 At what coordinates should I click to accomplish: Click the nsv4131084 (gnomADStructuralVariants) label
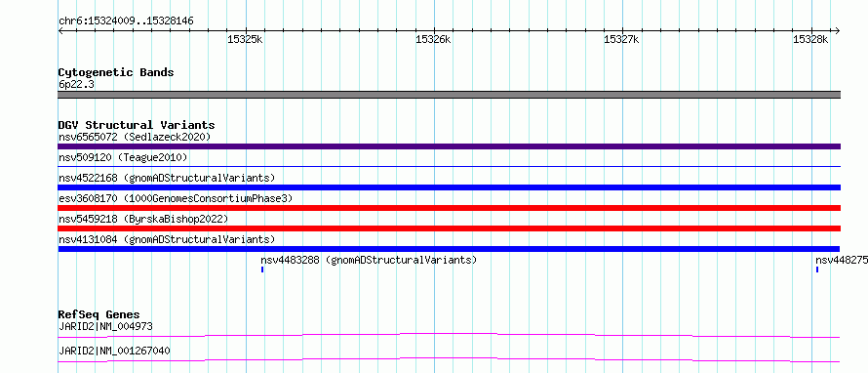pos(167,239)
